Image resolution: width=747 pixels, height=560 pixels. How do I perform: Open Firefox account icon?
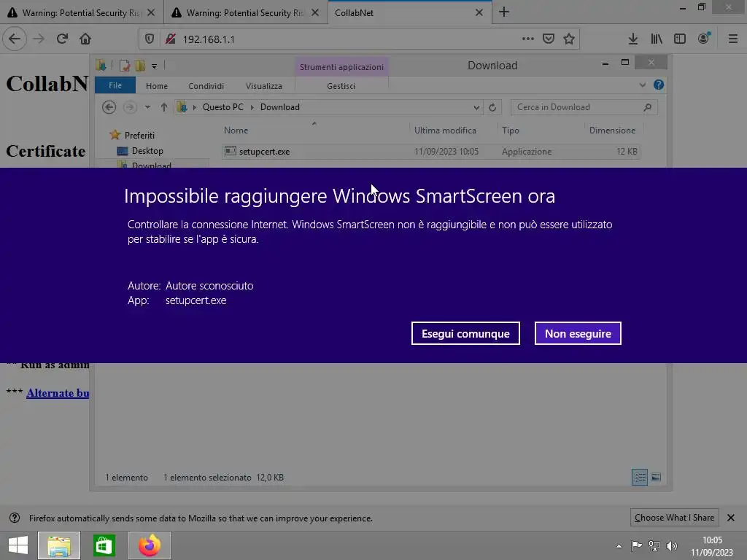[x=704, y=39]
